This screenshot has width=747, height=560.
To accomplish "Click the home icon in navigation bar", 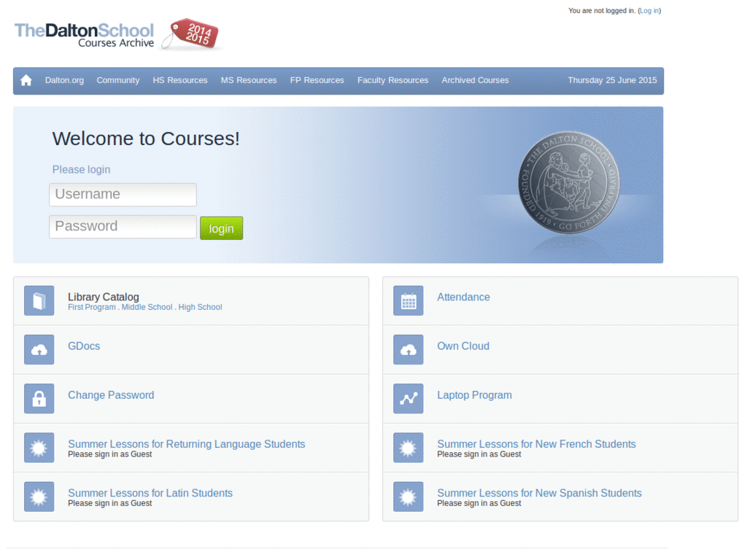I will [x=26, y=80].
